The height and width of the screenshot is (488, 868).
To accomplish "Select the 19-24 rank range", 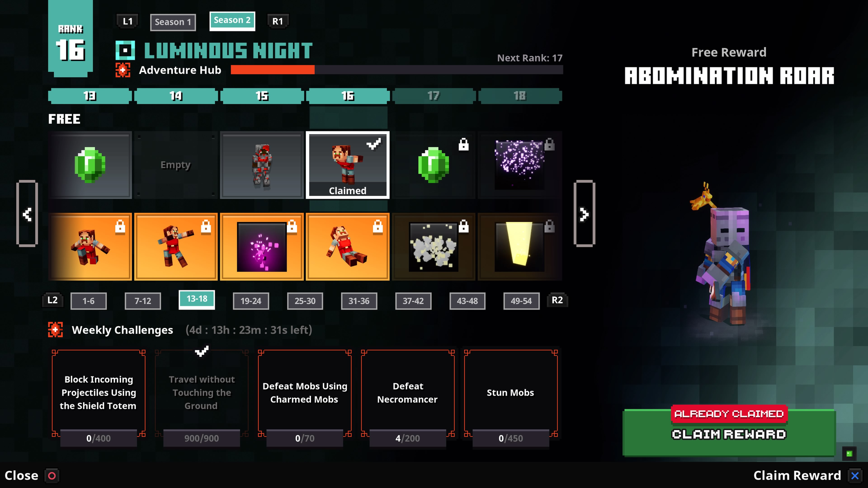I will click(x=251, y=300).
